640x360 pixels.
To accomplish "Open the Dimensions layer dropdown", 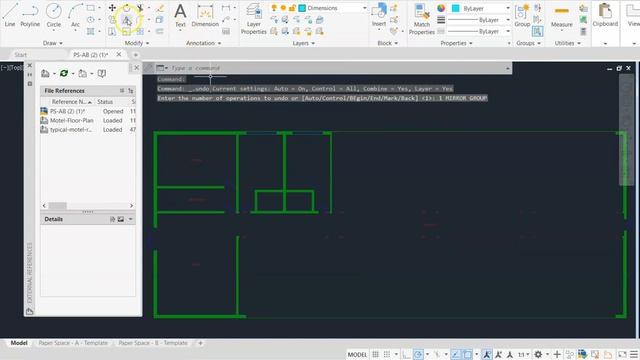I will pyautogui.click(x=364, y=8).
